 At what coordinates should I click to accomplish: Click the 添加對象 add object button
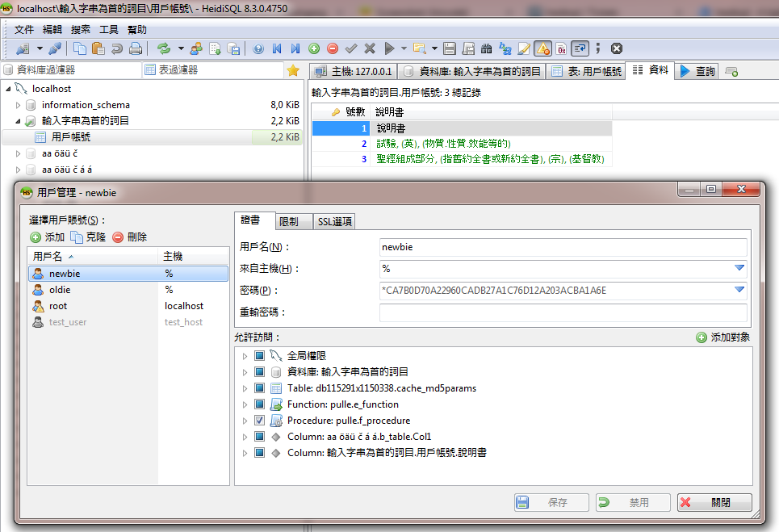[x=722, y=337]
